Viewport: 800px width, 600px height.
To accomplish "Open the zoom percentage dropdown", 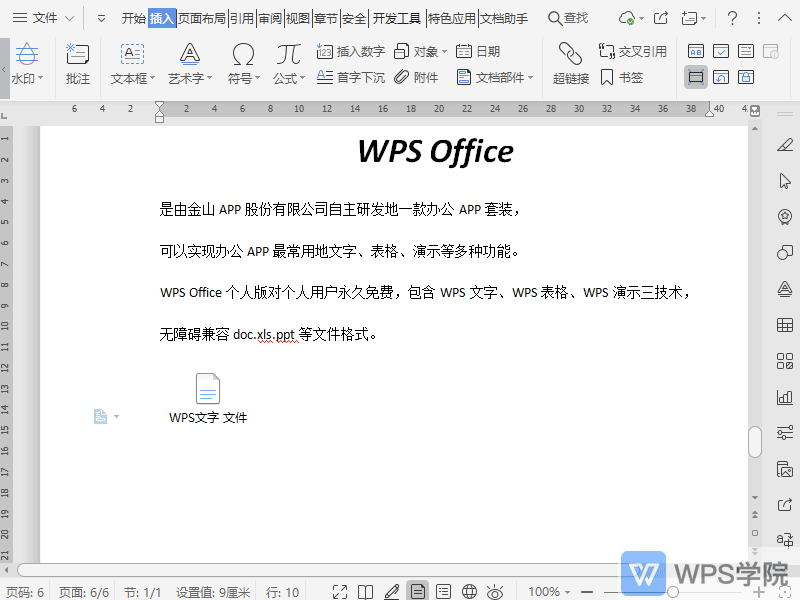I will coord(548,590).
